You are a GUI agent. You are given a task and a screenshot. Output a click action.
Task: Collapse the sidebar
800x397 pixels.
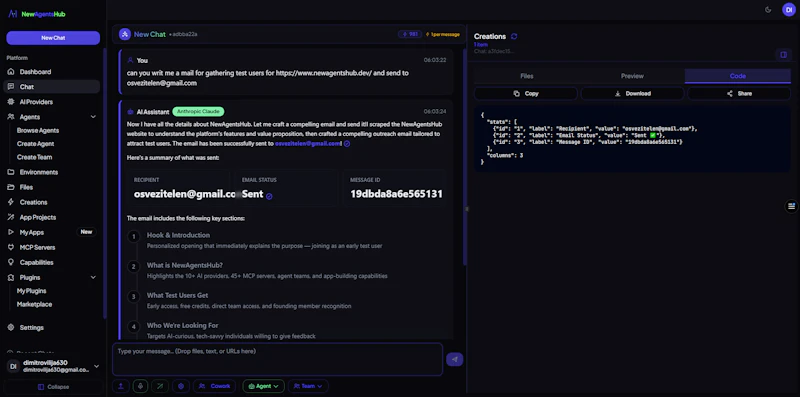pyautogui.click(x=53, y=387)
